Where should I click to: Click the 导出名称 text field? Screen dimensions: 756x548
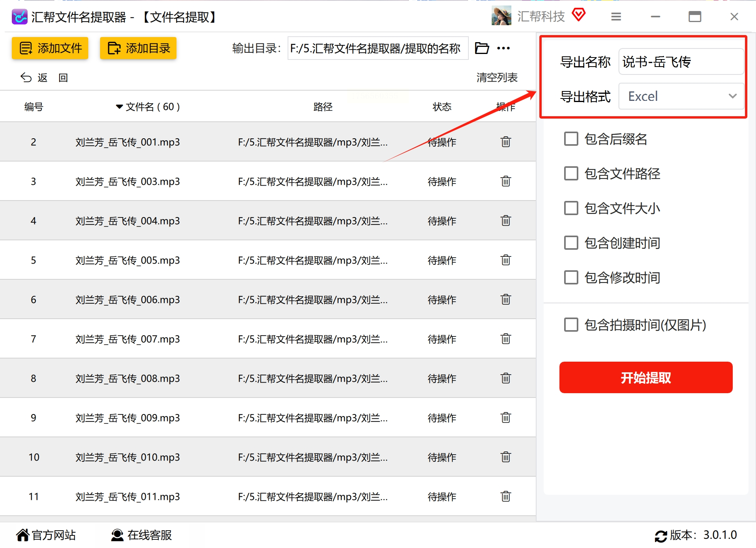tap(681, 61)
